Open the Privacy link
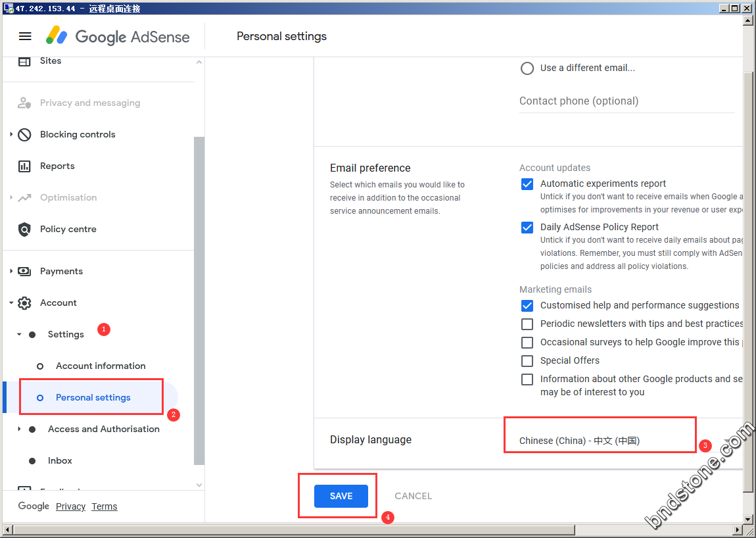756x538 pixels. pyautogui.click(x=70, y=506)
